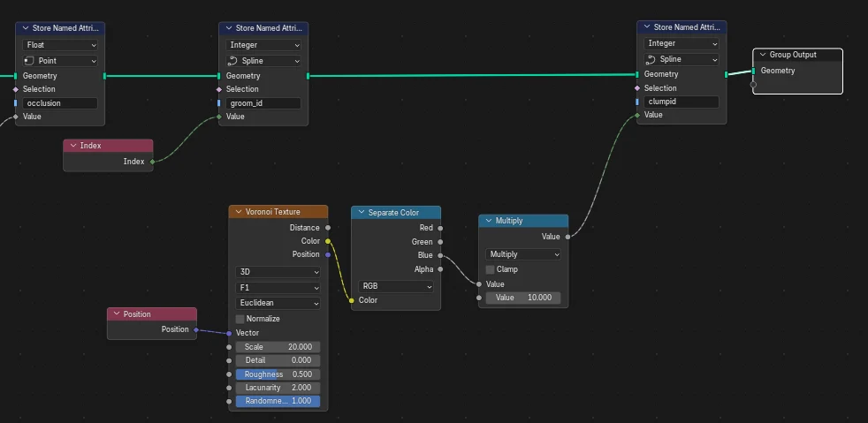868x423 pixels.
Task: Adjust the Voronoi Randomness slider
Action: (x=278, y=401)
